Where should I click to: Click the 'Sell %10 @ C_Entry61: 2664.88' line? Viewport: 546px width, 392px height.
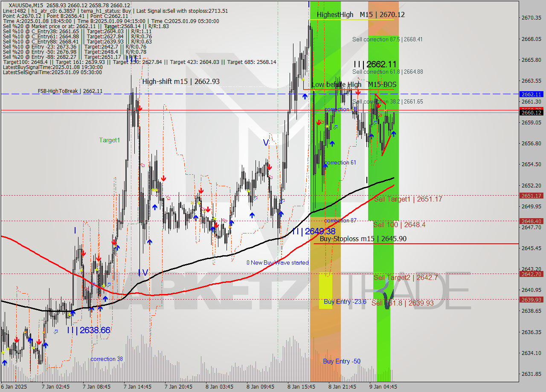point(77,36)
